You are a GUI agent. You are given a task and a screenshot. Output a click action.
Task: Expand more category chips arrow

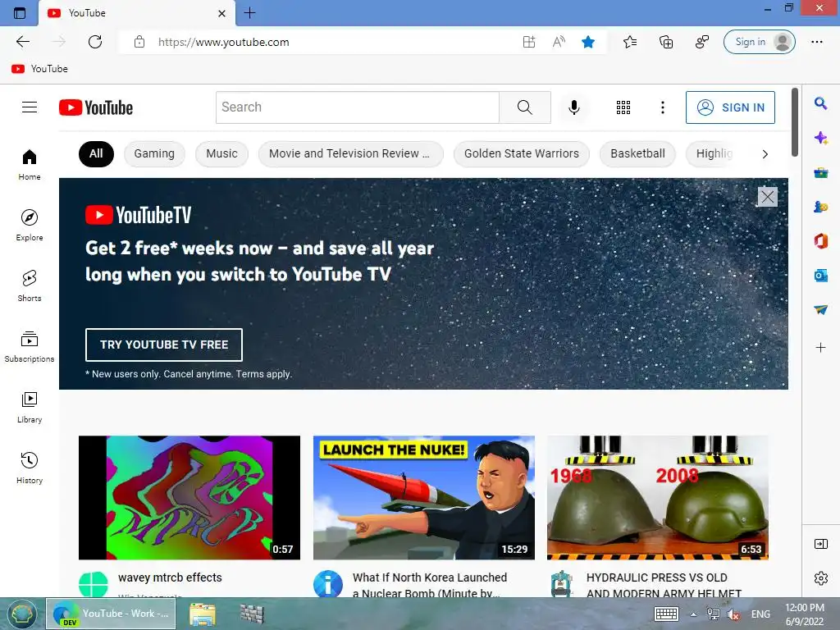tap(765, 154)
